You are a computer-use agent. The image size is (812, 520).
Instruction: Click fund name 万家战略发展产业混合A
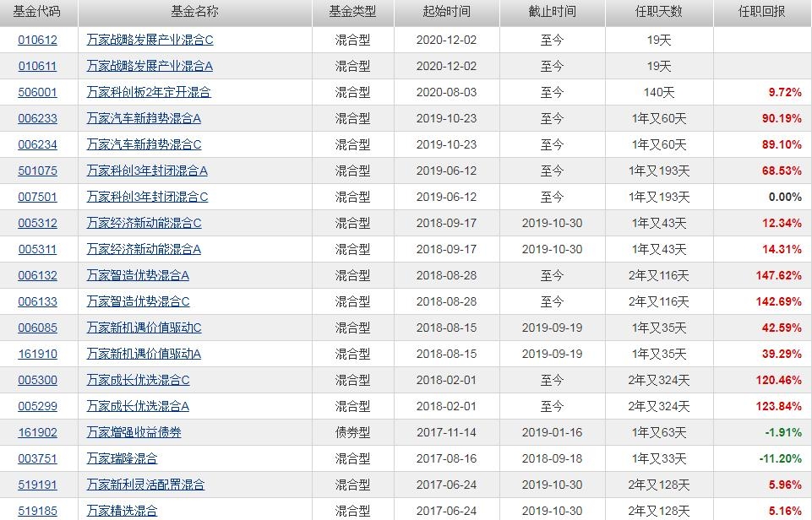pyautogui.click(x=150, y=66)
